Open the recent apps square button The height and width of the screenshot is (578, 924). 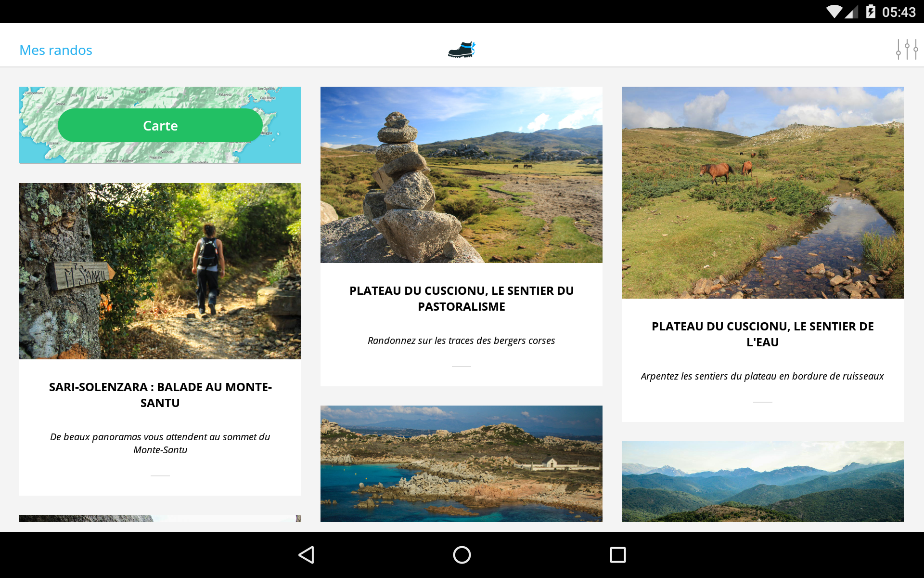click(617, 555)
